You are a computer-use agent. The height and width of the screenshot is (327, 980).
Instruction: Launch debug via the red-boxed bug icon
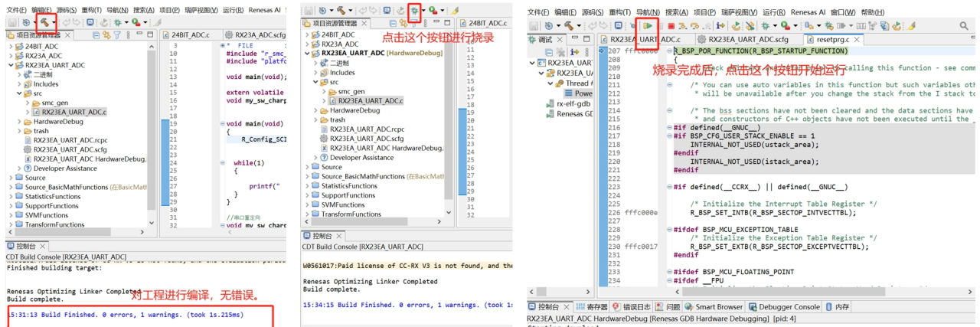click(x=414, y=11)
